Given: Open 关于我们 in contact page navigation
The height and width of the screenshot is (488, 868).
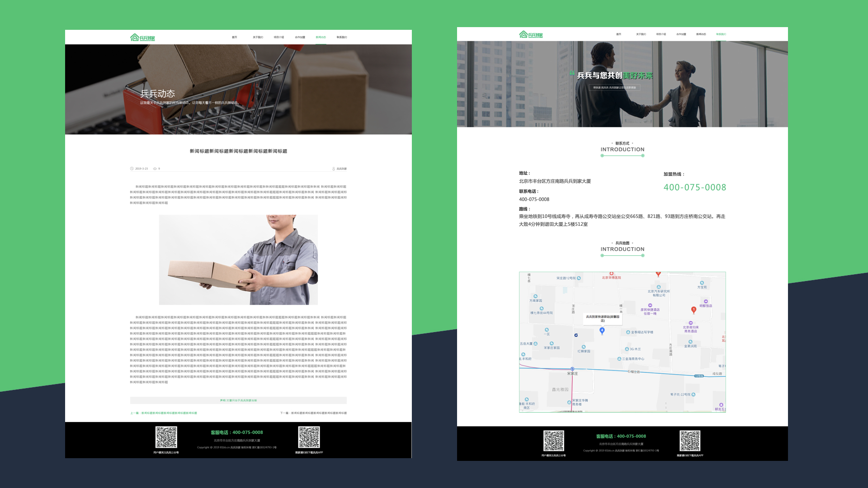Looking at the screenshot, I should (641, 34).
